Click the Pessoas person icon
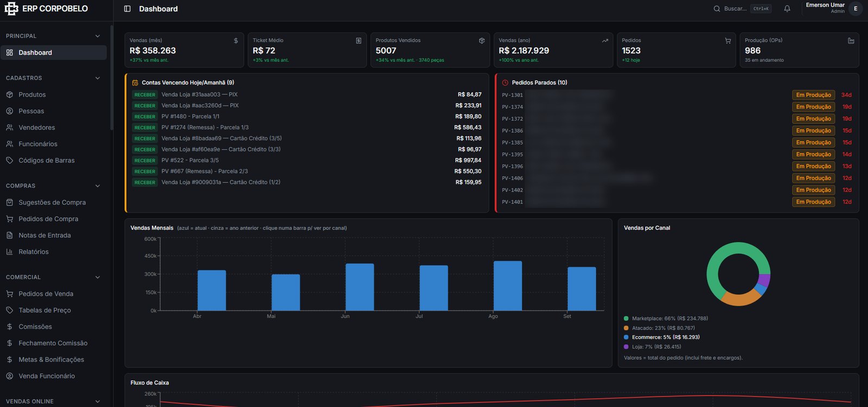Screen dimensions: 868x407 pyautogui.click(x=10, y=111)
